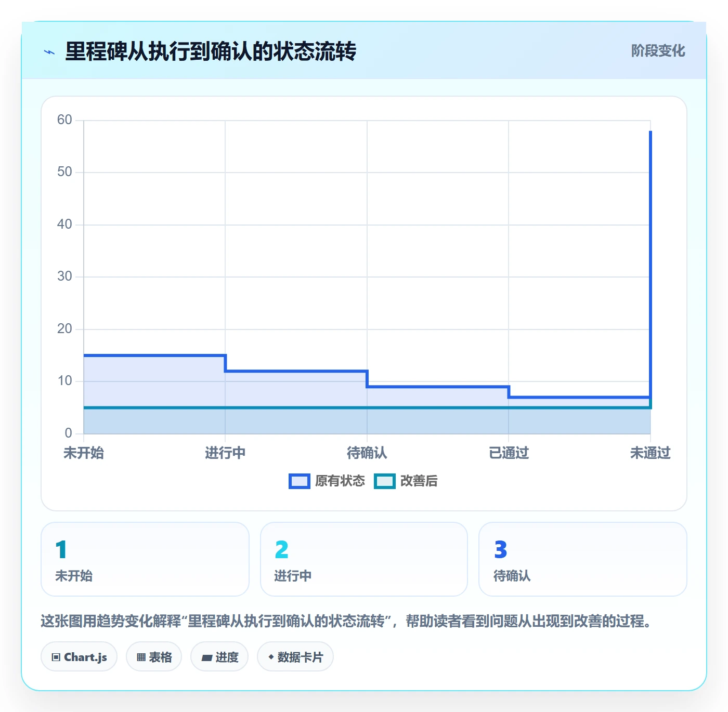Click the description paragraph starting 这张图用趋势变化

[347, 621]
